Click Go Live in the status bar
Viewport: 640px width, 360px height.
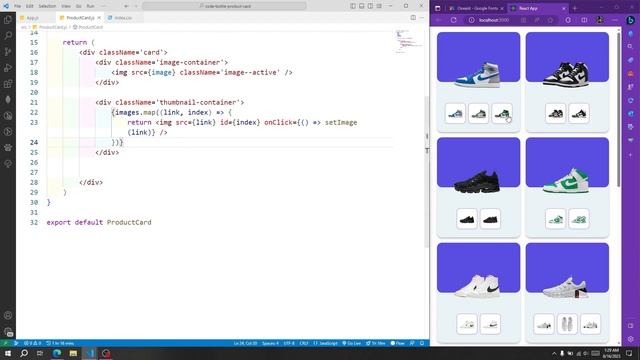click(x=351, y=343)
